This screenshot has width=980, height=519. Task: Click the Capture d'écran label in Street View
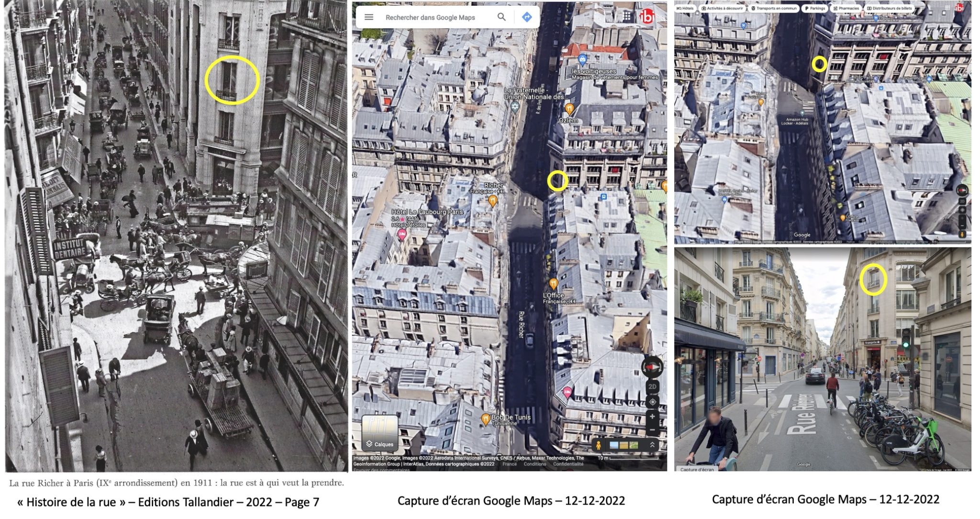coord(697,469)
